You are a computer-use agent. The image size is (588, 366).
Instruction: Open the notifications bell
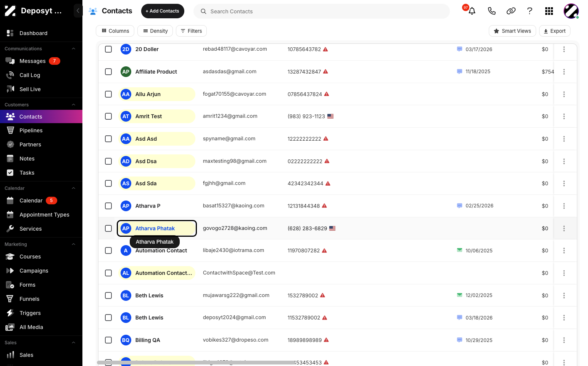[x=472, y=11]
